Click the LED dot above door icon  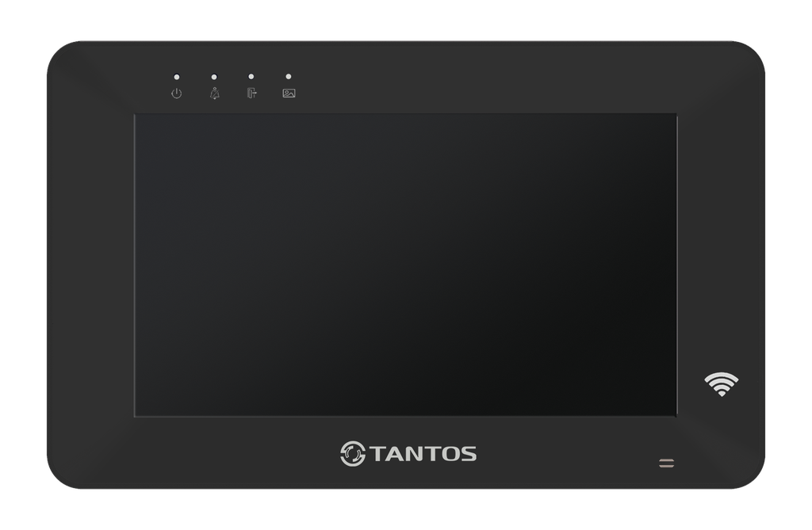point(251,77)
